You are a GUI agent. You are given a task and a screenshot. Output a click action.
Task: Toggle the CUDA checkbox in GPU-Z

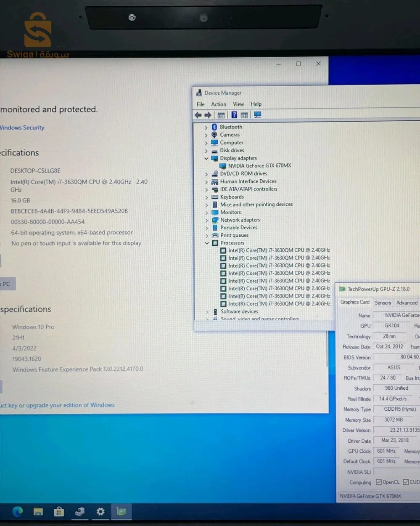pyautogui.click(x=406, y=482)
